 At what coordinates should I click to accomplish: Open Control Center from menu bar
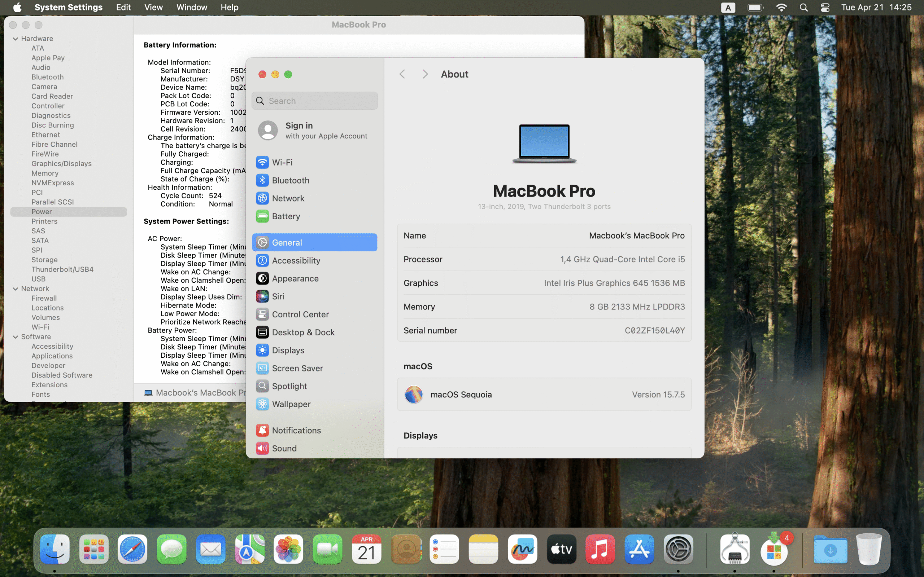825,7
